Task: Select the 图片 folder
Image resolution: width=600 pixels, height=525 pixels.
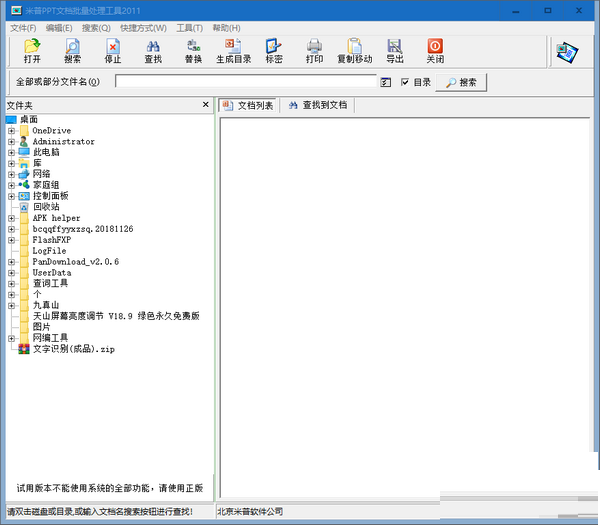Action: (x=41, y=327)
